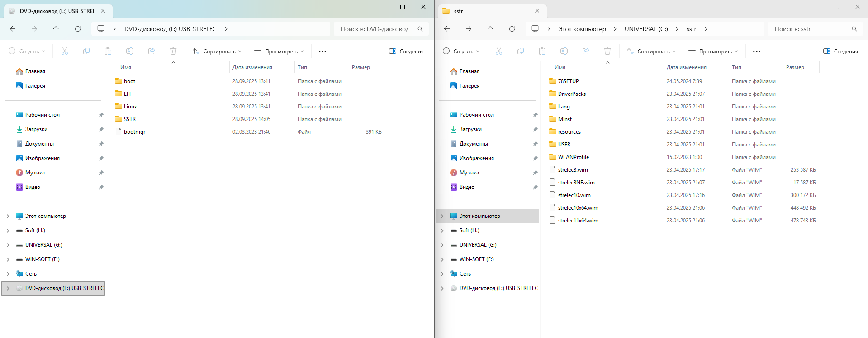Expand UNIVERSAL (G:) in left navigation tree
Viewport: 868px width, 338px height.
point(8,245)
